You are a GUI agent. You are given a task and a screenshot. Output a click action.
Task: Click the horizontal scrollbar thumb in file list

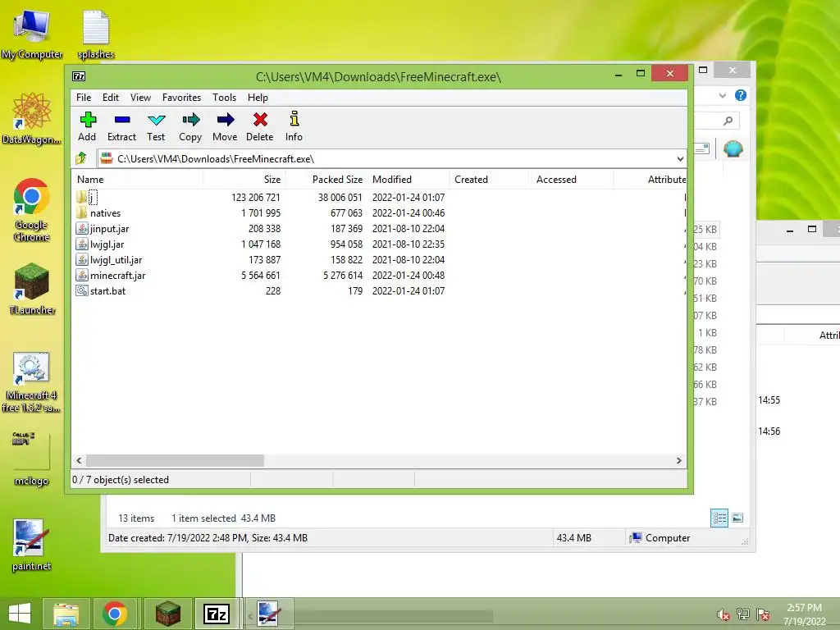click(176, 461)
